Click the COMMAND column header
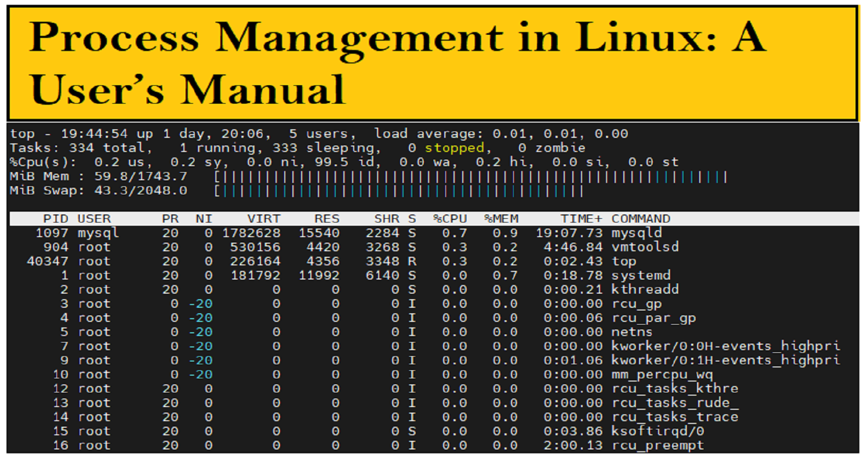Viewport: 868px width, 456px height. (x=641, y=219)
